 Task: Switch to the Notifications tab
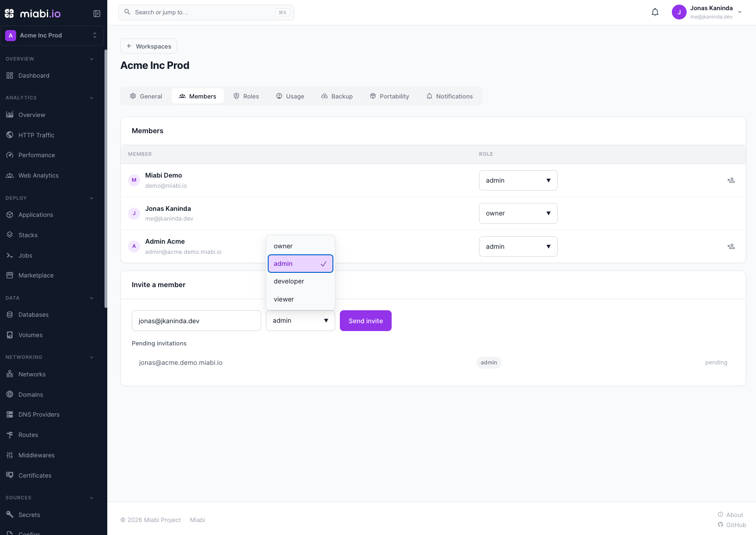(449, 96)
